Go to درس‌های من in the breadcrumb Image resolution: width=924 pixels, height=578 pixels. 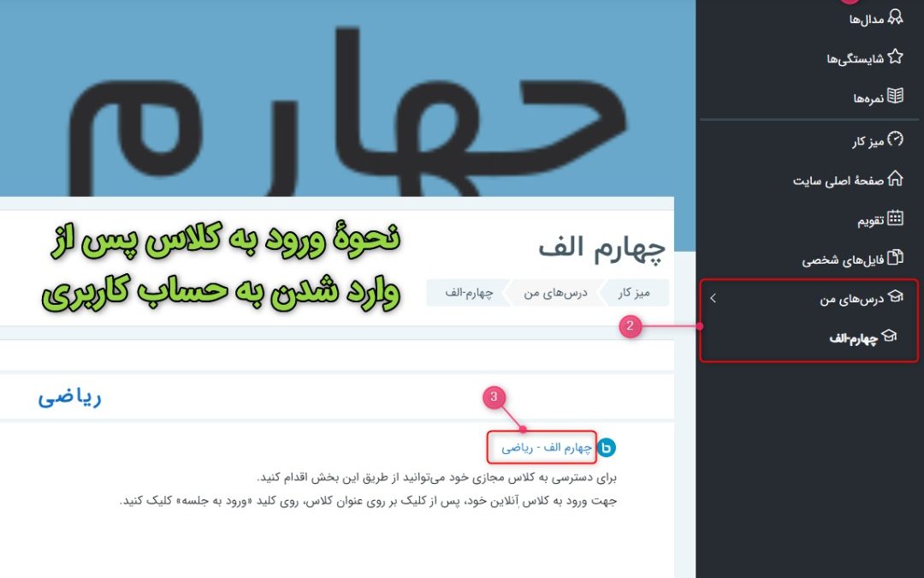point(556,293)
